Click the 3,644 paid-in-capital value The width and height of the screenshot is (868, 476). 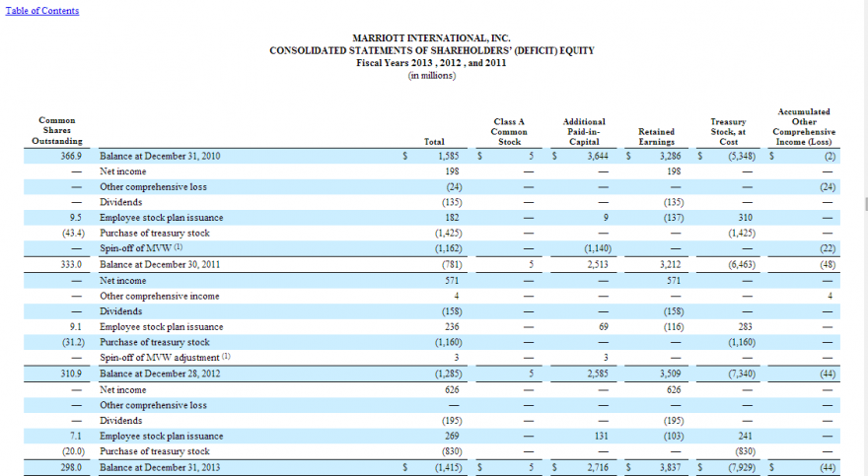[x=598, y=156]
